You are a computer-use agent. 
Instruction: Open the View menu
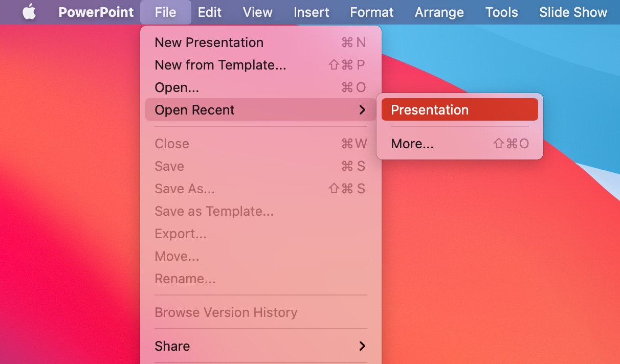257,12
